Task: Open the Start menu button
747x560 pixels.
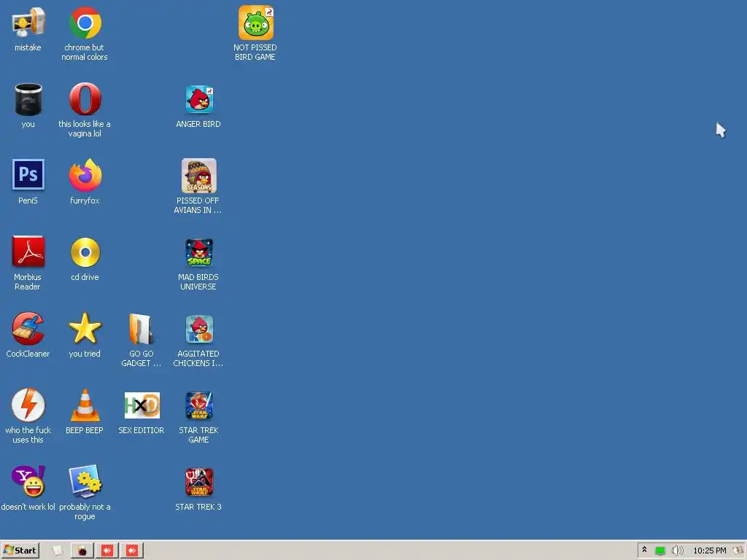Action: point(20,551)
